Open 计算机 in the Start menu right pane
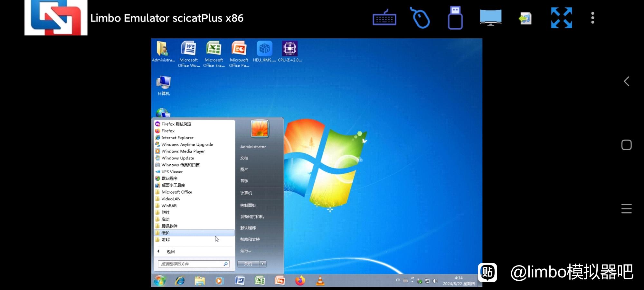Viewport: 644px width, 290px height. (x=246, y=193)
